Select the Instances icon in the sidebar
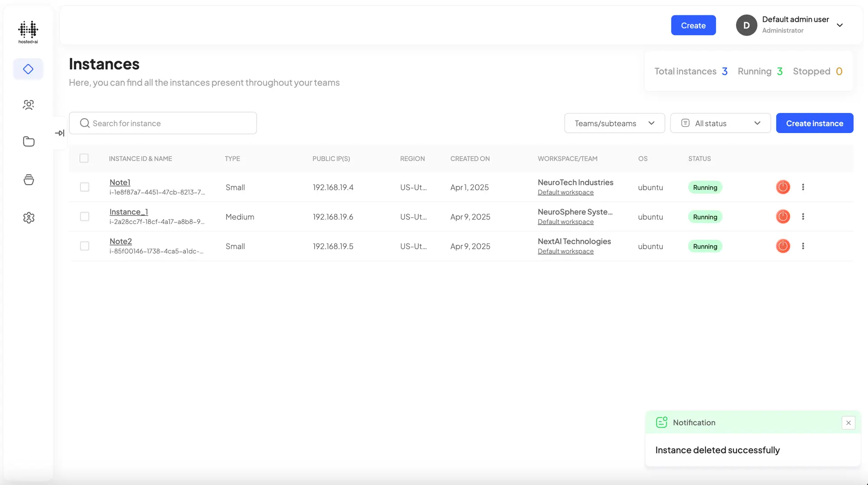 click(x=28, y=69)
